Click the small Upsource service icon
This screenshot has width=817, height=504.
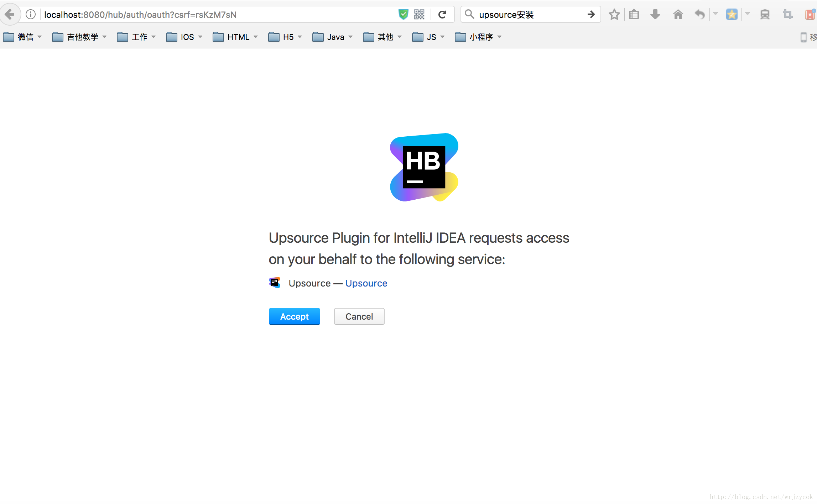[275, 283]
